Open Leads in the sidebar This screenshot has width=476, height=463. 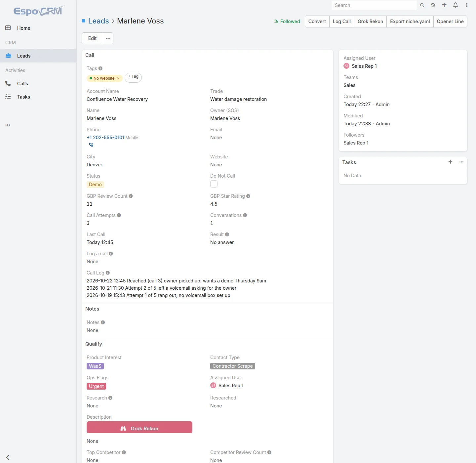(x=38, y=56)
